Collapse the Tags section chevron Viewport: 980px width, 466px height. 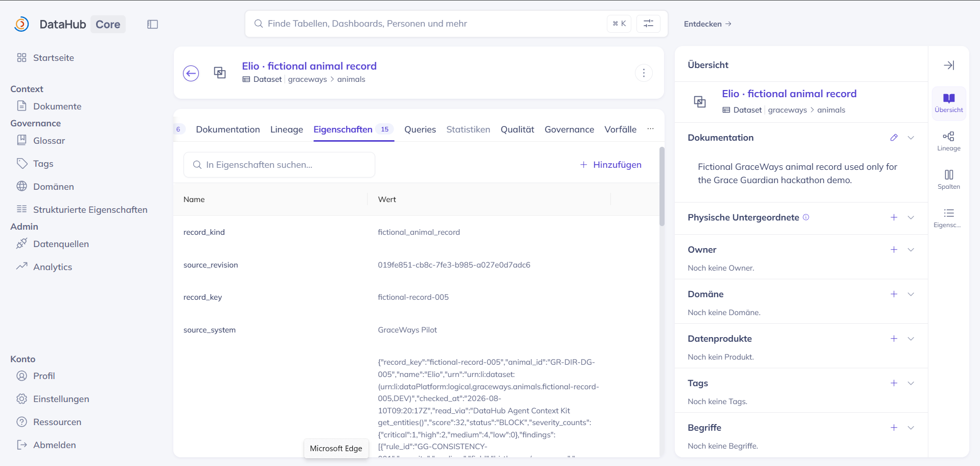click(911, 383)
